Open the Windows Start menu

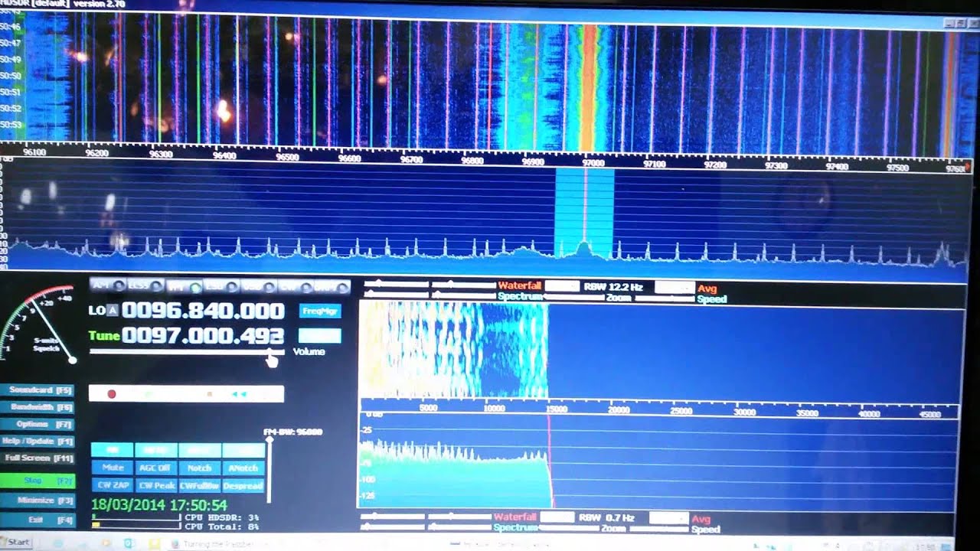pos(15,542)
